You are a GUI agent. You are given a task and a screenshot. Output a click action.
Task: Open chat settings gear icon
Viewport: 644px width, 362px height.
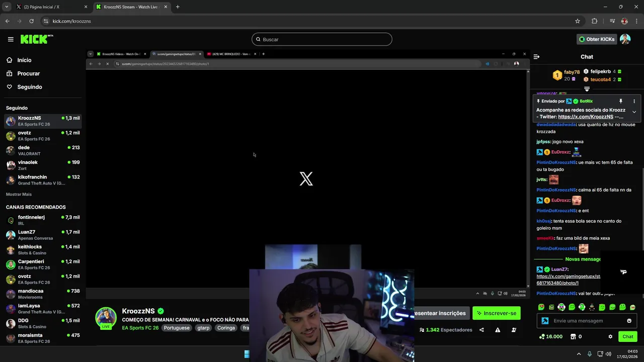pos(610,336)
